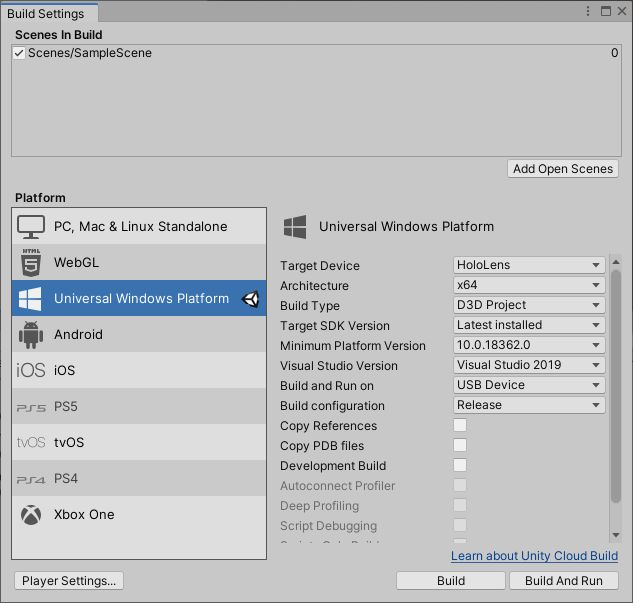Uncheck the Scenes/SampleScene checkbox
633x603 pixels.
coord(19,53)
